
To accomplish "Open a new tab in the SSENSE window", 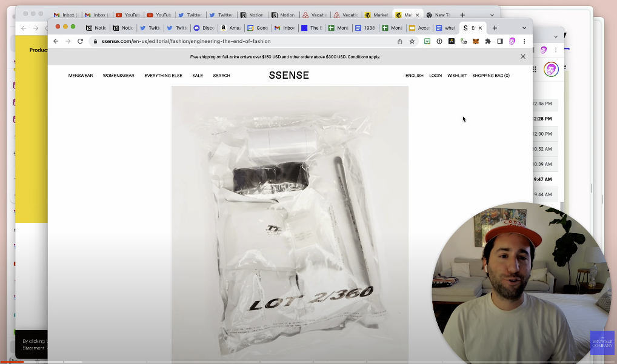I will 495,28.
